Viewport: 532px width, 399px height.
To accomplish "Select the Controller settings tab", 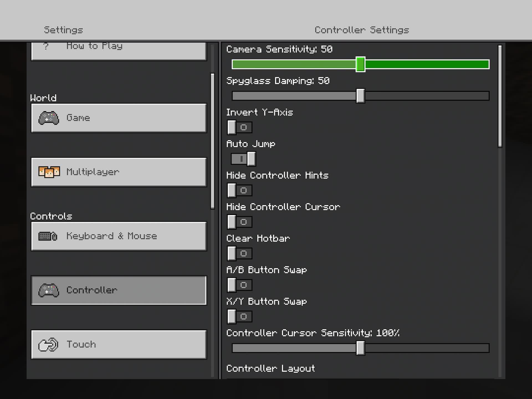I will pyautogui.click(x=119, y=290).
